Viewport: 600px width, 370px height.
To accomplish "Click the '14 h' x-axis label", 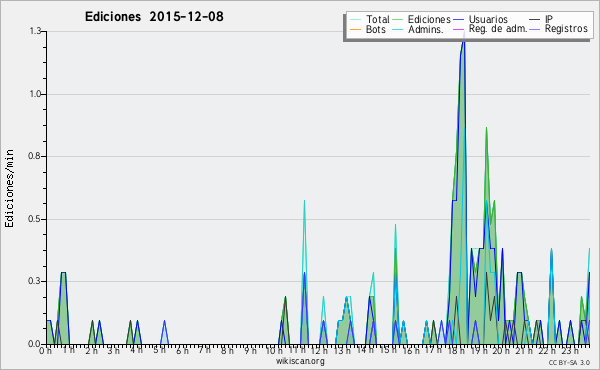I will tap(365, 350).
